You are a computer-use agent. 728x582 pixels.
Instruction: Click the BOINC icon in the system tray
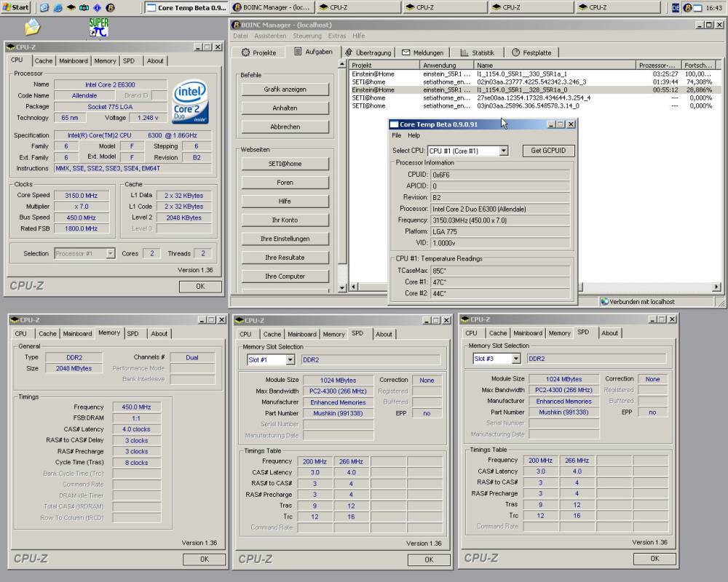pos(688,7)
